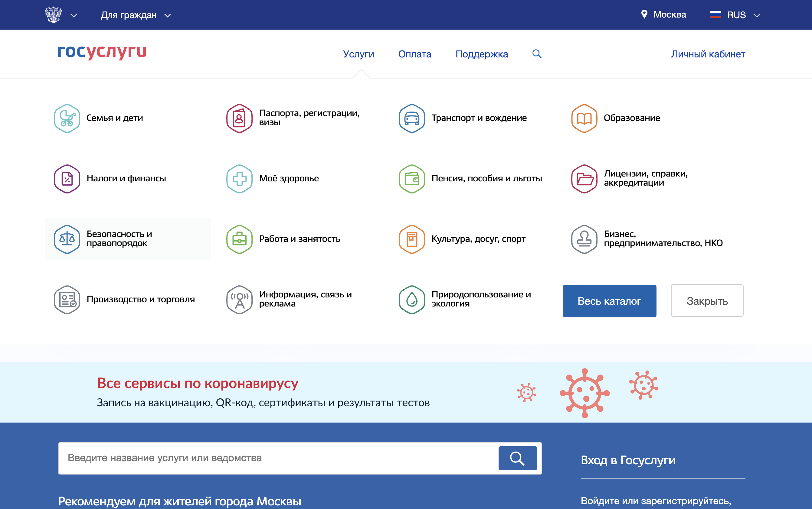
Task: Click the Семья и дети stroller icon
Action: [67, 118]
